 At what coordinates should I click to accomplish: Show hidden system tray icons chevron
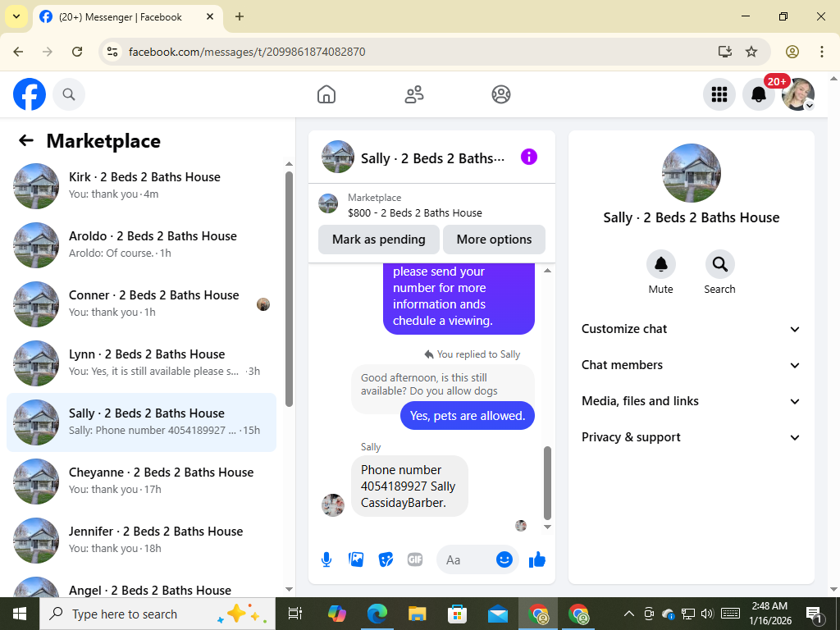(629, 614)
